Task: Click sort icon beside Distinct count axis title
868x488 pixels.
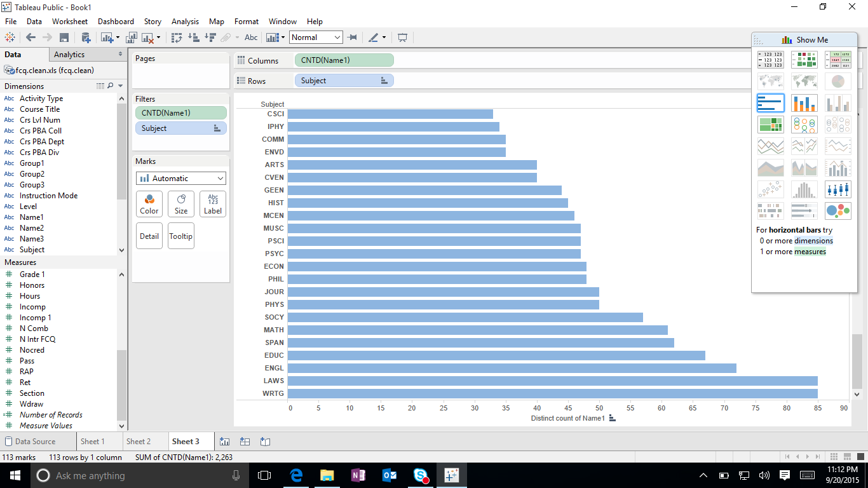Action: pos(613,418)
